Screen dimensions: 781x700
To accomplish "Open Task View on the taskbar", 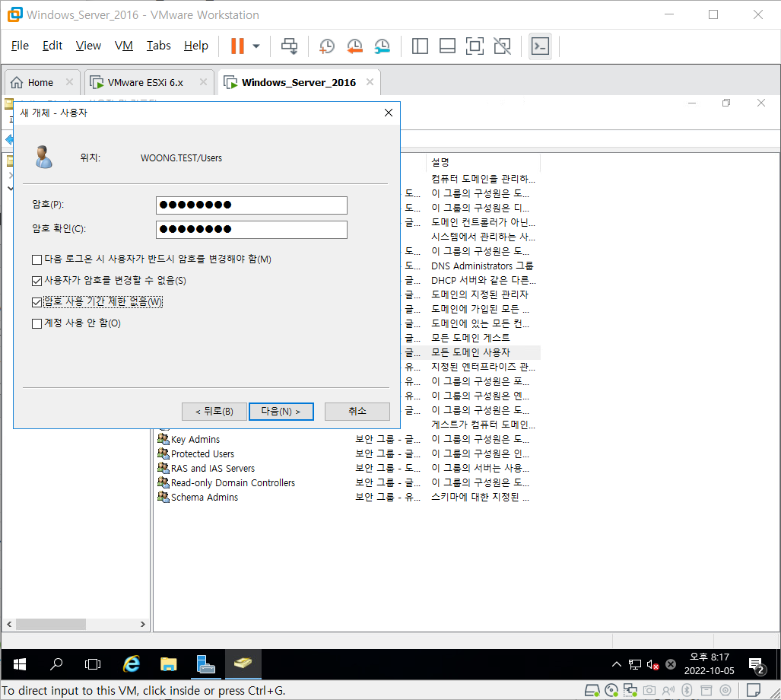I will [x=93, y=664].
